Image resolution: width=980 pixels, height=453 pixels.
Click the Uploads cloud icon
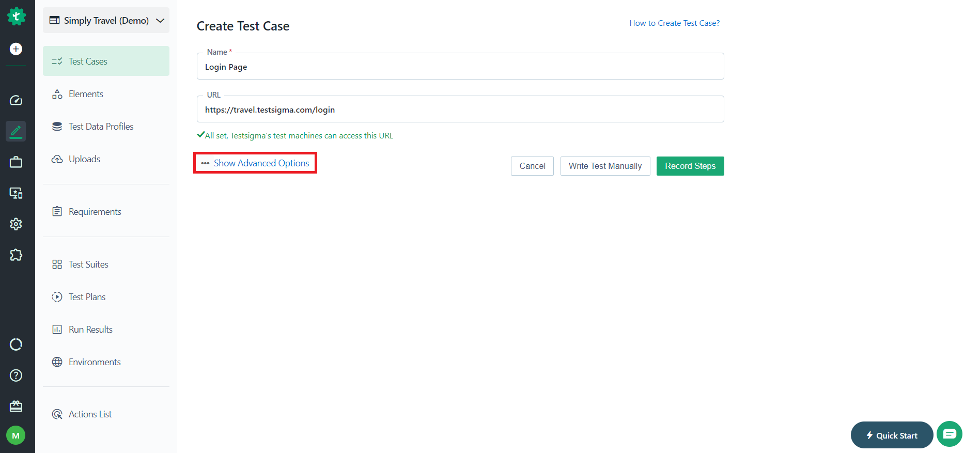click(57, 159)
